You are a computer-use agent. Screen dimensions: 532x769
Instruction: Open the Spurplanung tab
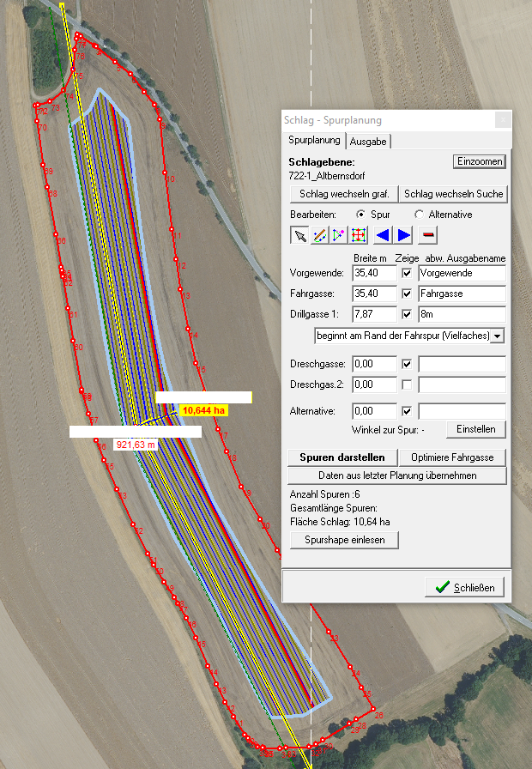[314, 140]
